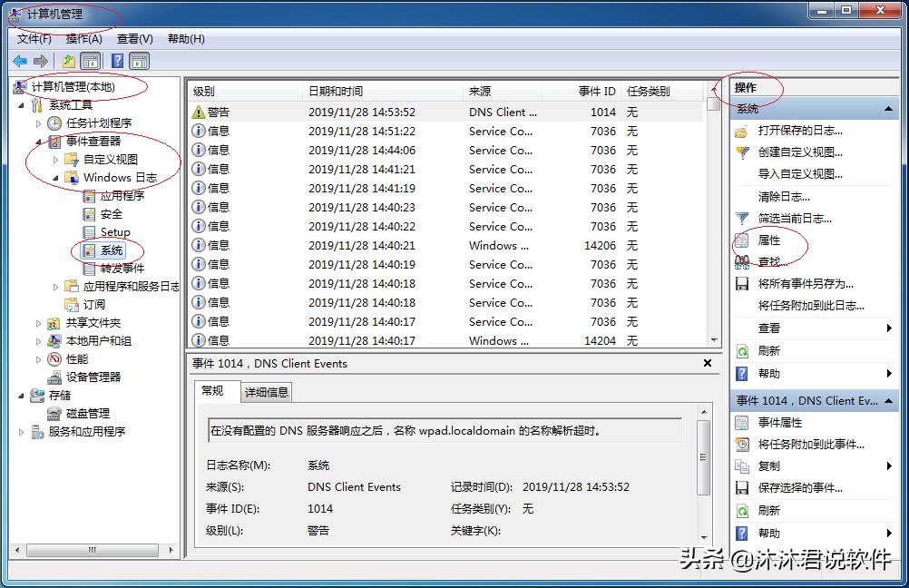Collapse the 系统 section in Actions pane
The height and width of the screenshot is (588, 909).
(x=886, y=109)
